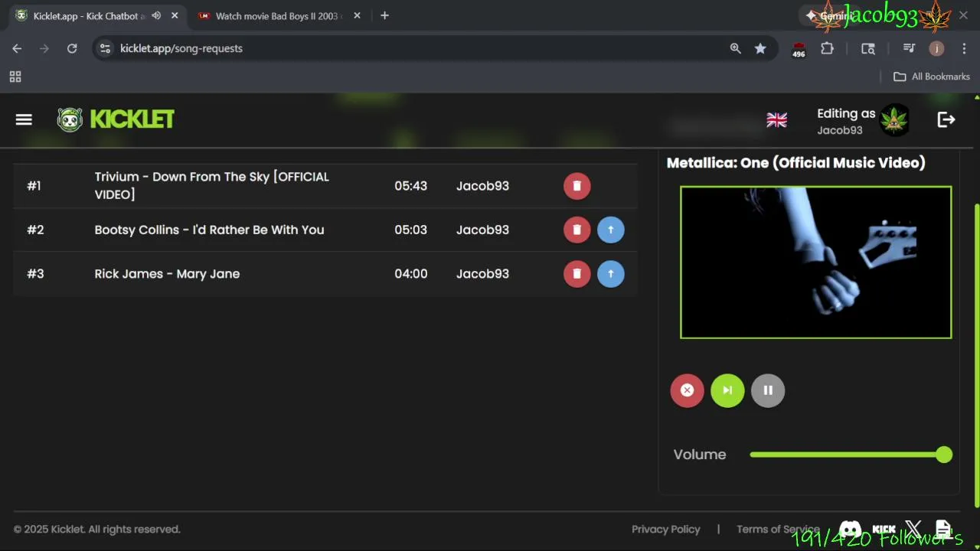
Task: Open the browser Extensions puzzle icon
Action: pos(827,48)
